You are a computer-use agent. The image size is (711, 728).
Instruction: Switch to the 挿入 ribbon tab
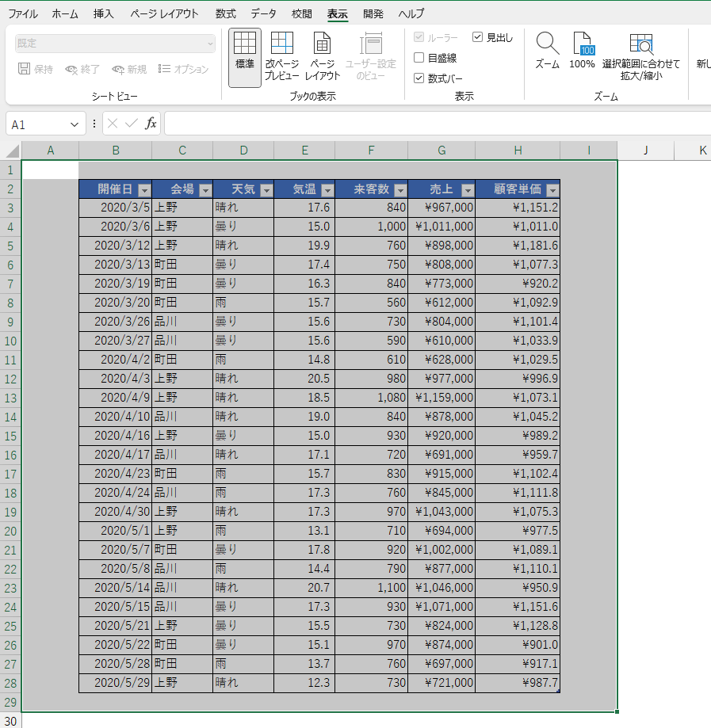click(103, 14)
